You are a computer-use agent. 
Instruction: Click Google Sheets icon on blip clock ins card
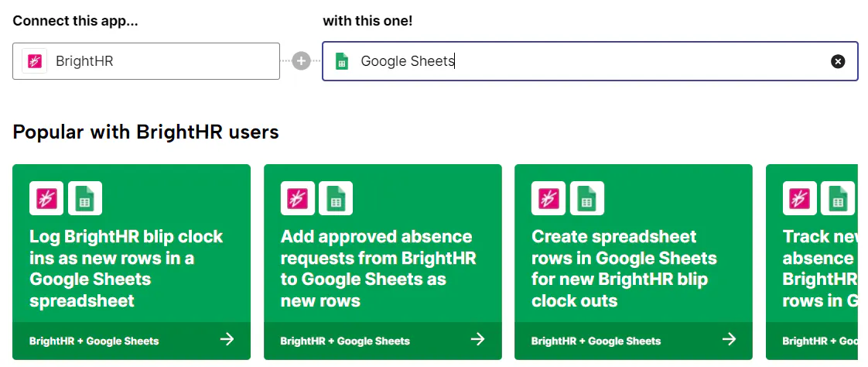click(85, 198)
